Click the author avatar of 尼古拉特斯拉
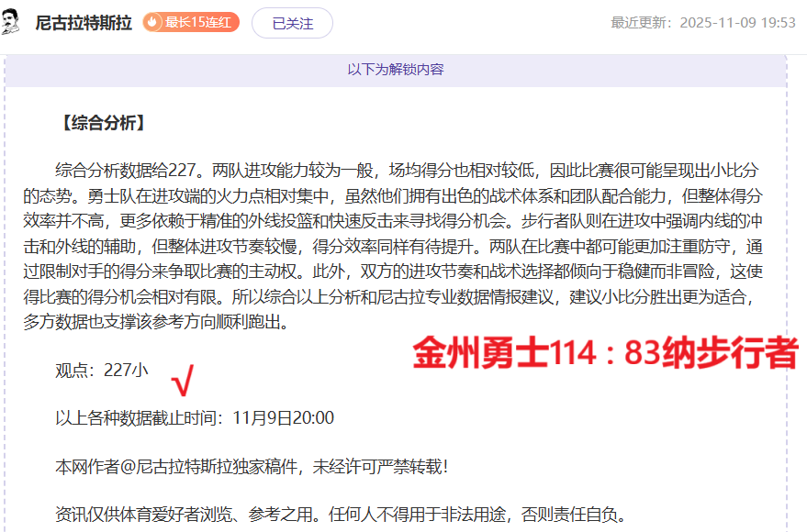 (12, 22)
